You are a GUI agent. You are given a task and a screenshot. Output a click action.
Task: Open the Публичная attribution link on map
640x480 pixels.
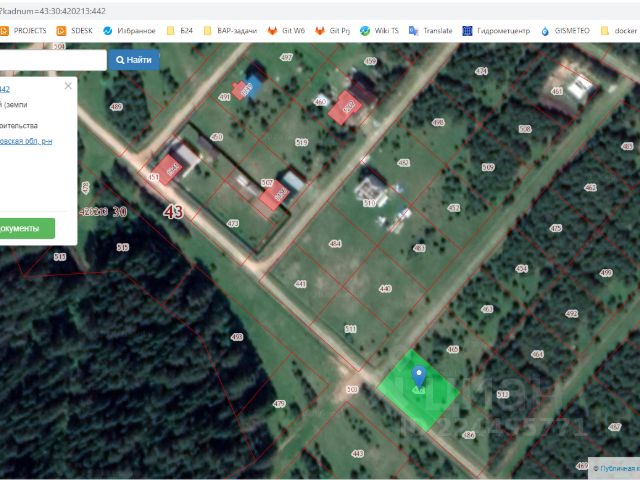[x=616, y=468]
